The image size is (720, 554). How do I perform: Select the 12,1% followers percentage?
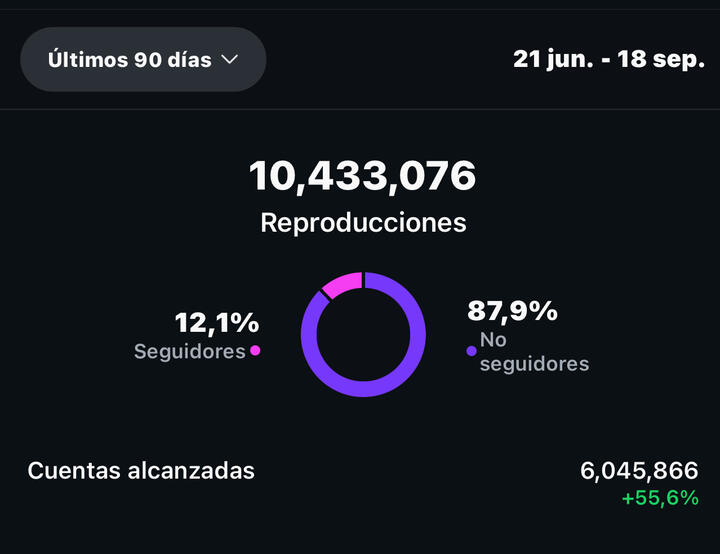tap(217, 323)
